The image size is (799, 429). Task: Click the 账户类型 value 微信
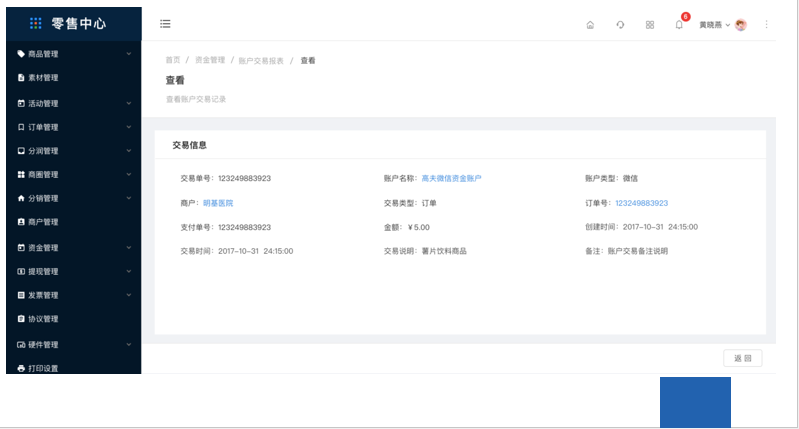coord(630,178)
